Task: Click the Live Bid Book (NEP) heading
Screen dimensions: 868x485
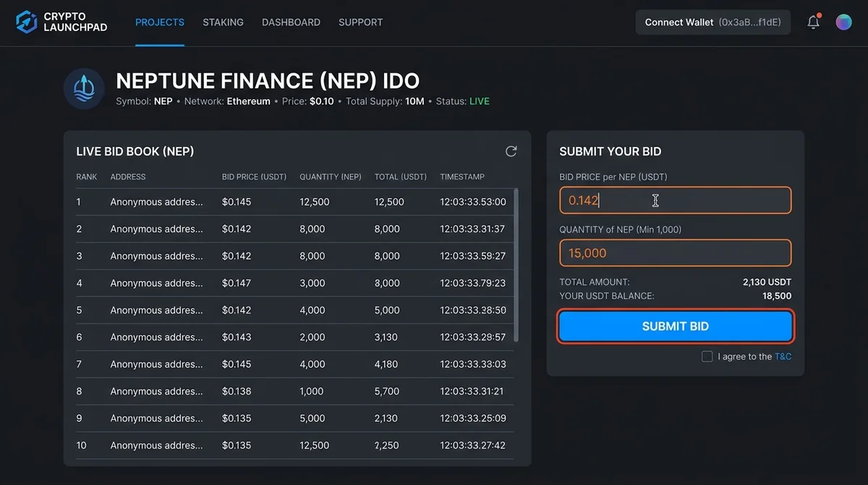Action: point(135,151)
